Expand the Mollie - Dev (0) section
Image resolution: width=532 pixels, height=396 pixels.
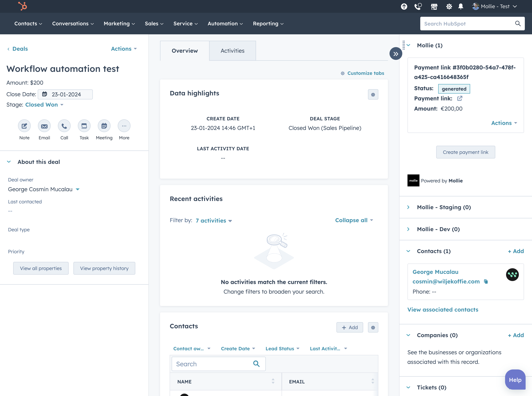point(408,229)
